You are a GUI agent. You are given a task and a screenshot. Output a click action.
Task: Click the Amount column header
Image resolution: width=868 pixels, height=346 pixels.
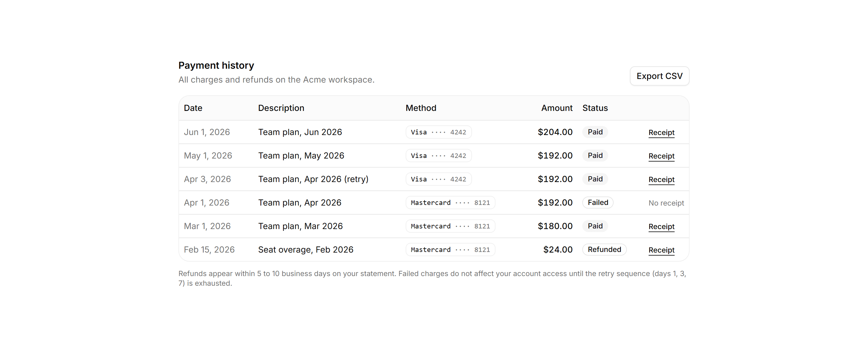click(557, 108)
